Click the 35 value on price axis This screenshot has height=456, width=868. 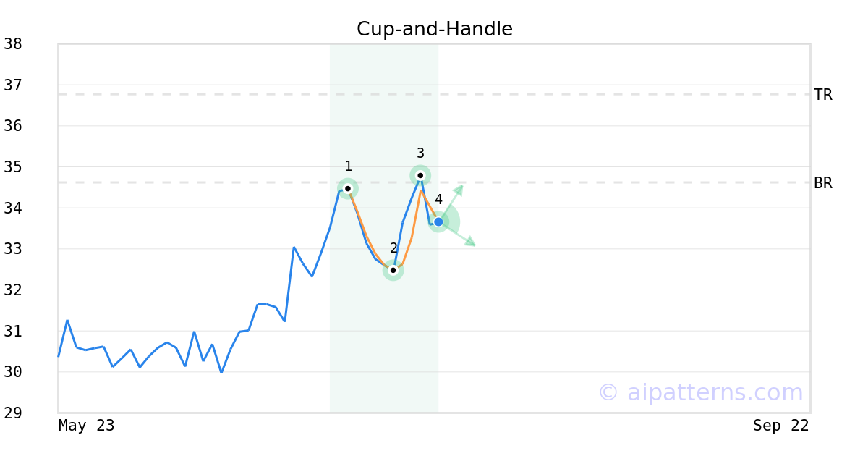13,167
